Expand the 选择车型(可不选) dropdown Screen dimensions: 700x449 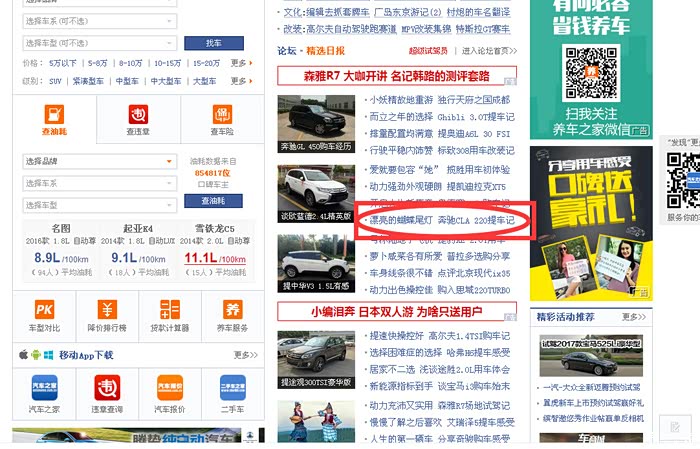(100, 43)
